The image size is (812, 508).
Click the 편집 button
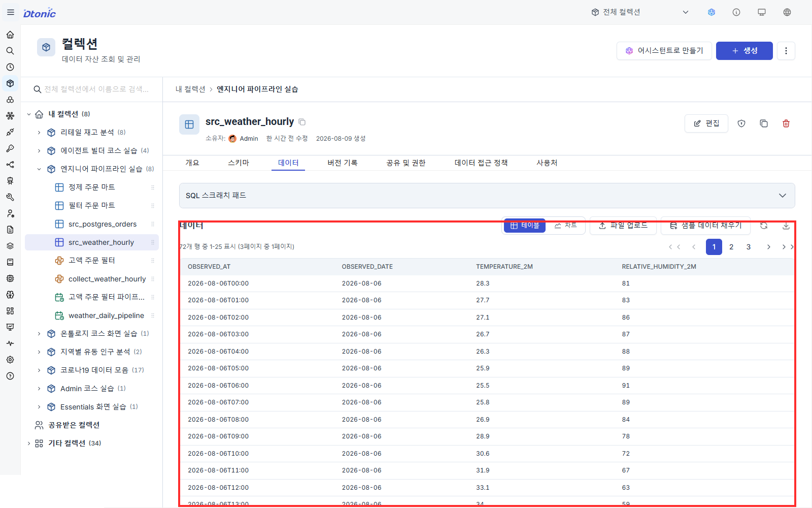pos(706,123)
